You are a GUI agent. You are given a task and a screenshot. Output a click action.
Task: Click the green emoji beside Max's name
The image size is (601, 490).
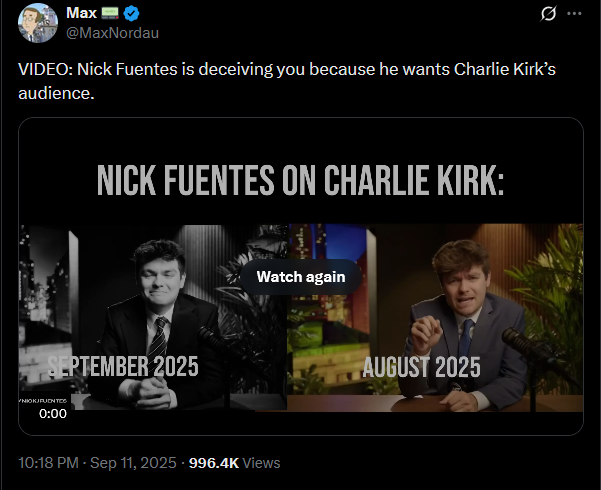(x=109, y=13)
